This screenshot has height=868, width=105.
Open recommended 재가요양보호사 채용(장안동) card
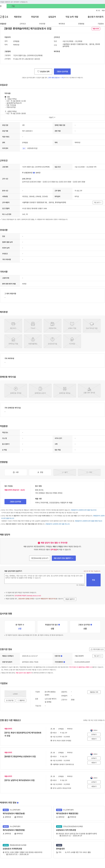click(x=79, y=813)
